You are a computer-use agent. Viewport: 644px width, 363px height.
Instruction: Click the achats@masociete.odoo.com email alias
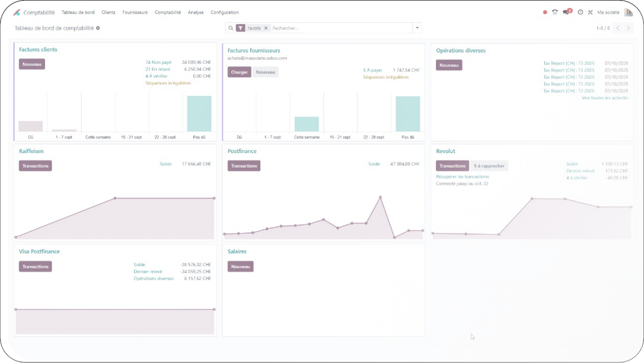tap(257, 58)
